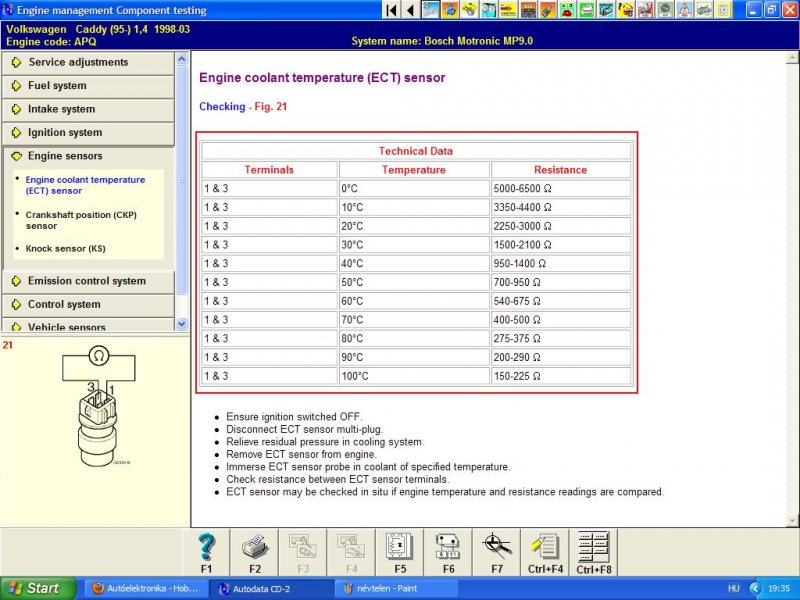The height and width of the screenshot is (600, 800).
Task: Open the F6 component pin data icon
Action: (x=448, y=553)
